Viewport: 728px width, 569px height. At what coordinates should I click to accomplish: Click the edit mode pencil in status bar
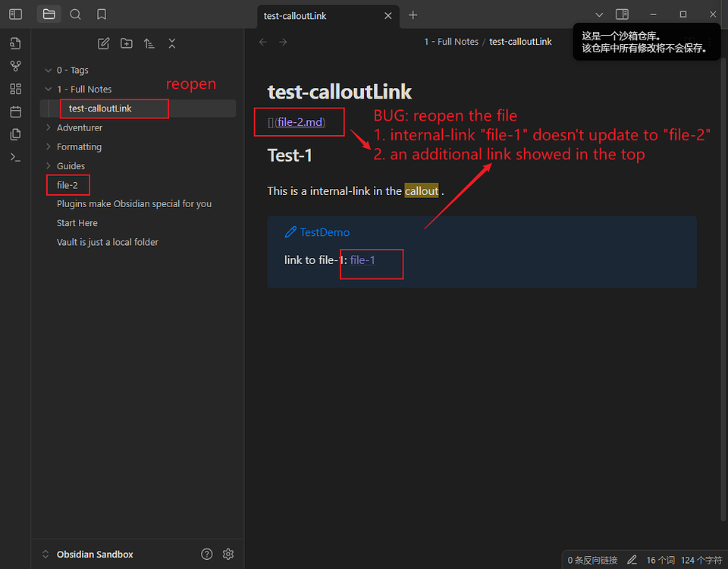coord(632,560)
